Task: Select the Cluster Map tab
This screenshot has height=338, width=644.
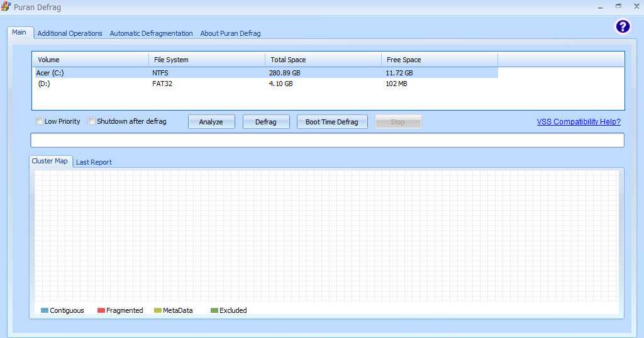Action: [x=50, y=161]
